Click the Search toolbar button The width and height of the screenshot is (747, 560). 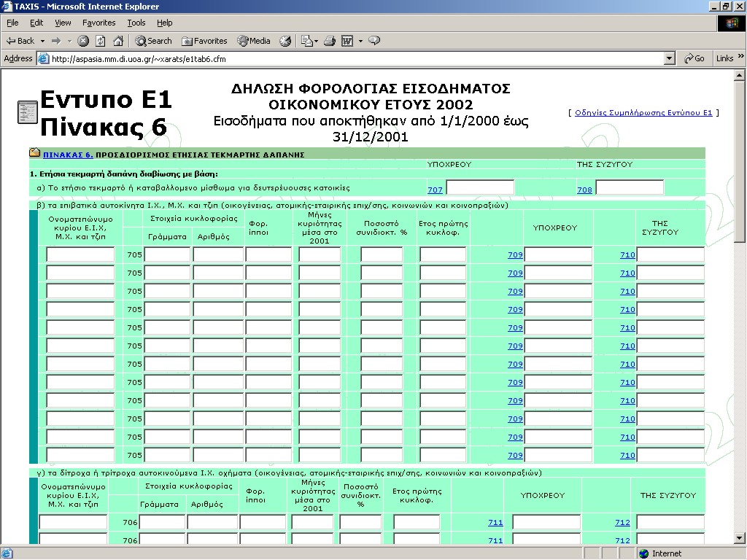click(x=153, y=41)
